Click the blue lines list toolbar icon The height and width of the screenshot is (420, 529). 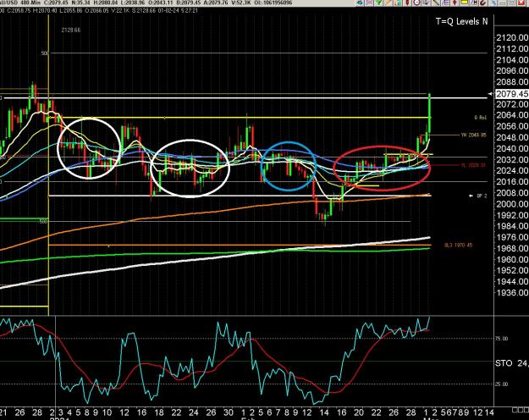pos(445,3)
